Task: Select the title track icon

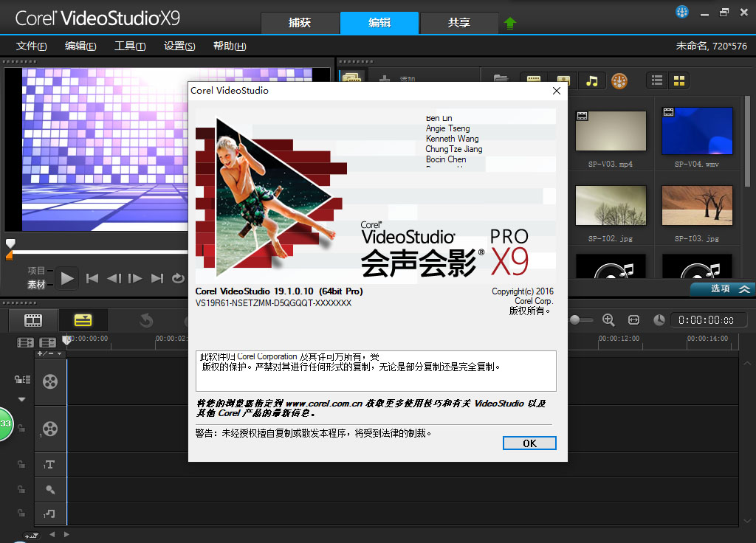Action: click(x=49, y=465)
